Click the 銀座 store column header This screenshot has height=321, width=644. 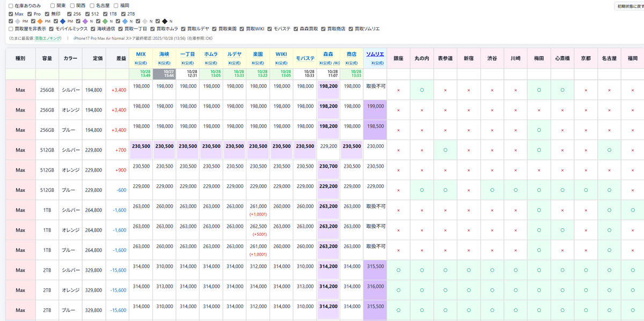pos(398,58)
